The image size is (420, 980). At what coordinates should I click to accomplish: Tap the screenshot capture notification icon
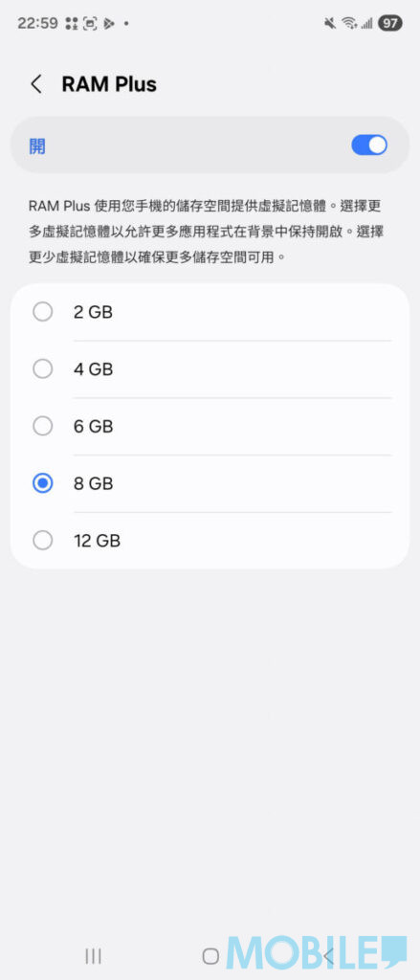coord(90,24)
